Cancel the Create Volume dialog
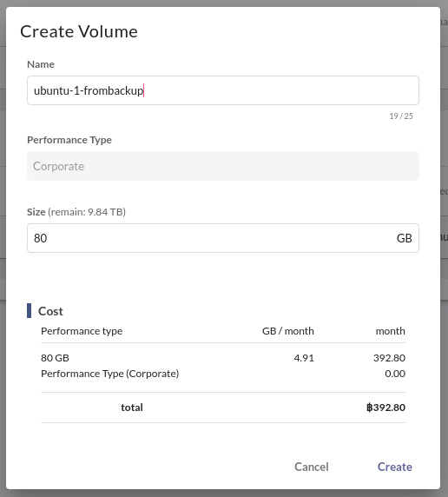 [x=312, y=467]
